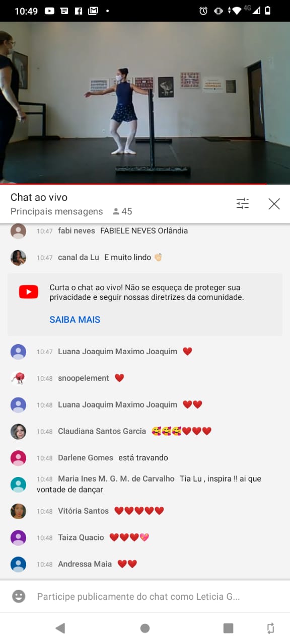Tap Claudiana Santos Garcia avatar photo
The height and width of the screenshot is (644, 290).
19,432
